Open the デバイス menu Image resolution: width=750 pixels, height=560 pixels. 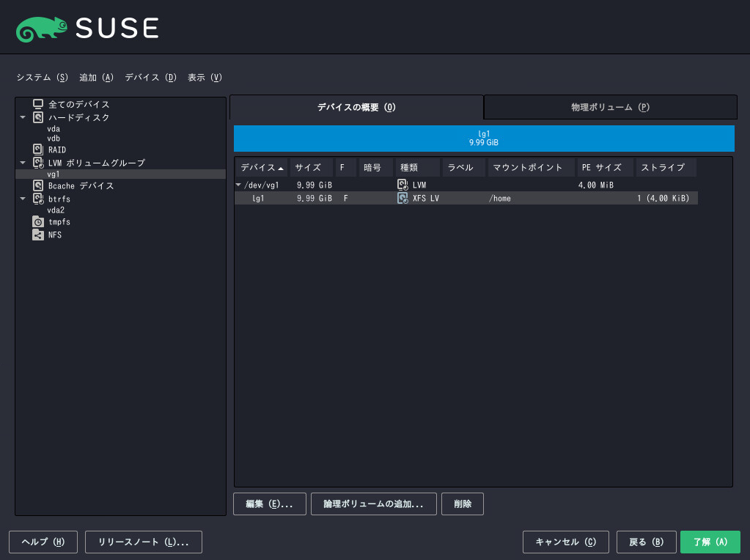[151, 78]
